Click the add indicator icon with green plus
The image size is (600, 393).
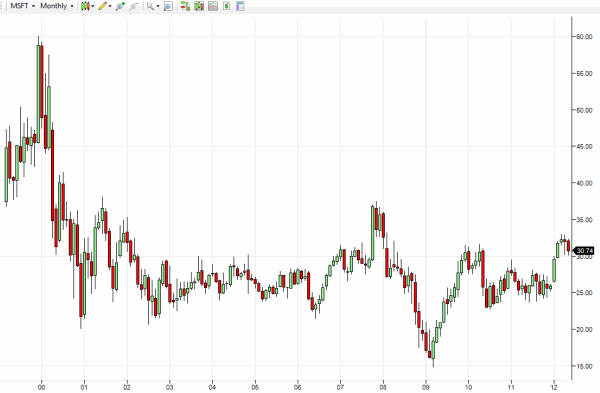120,6
